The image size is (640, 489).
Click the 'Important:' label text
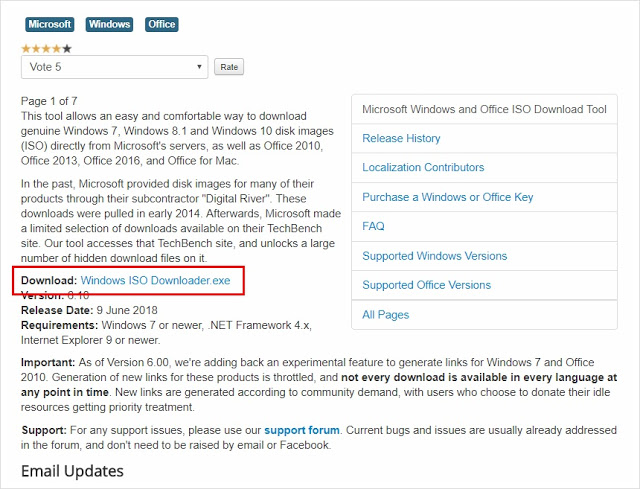[x=48, y=362]
